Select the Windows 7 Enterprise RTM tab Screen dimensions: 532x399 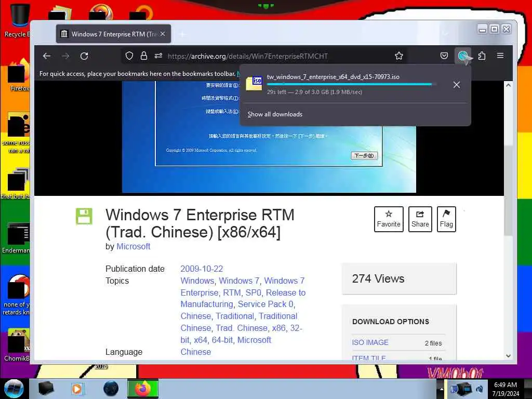pyautogui.click(x=113, y=34)
